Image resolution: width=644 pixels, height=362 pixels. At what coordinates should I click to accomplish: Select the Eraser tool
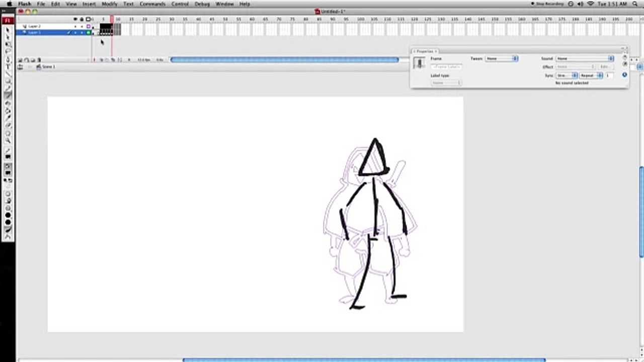[x=8, y=125]
